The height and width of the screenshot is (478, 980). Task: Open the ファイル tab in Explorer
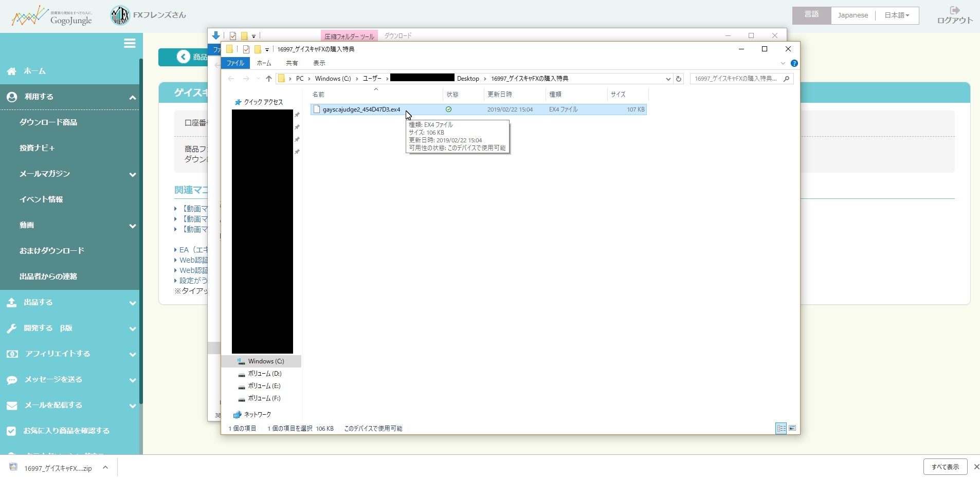coord(235,63)
